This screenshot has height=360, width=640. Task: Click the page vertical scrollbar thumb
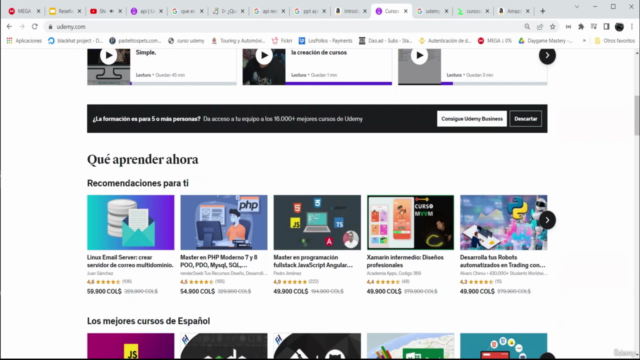point(636,115)
